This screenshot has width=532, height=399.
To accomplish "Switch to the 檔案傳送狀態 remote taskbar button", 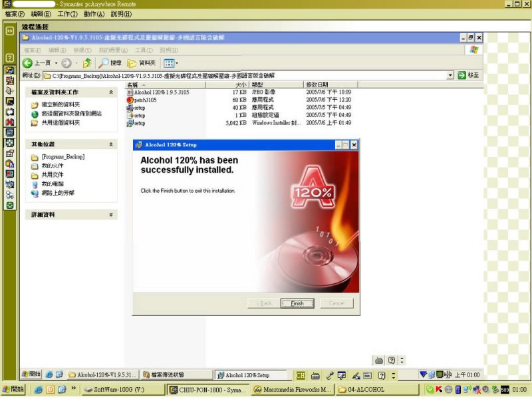I will (177, 375).
